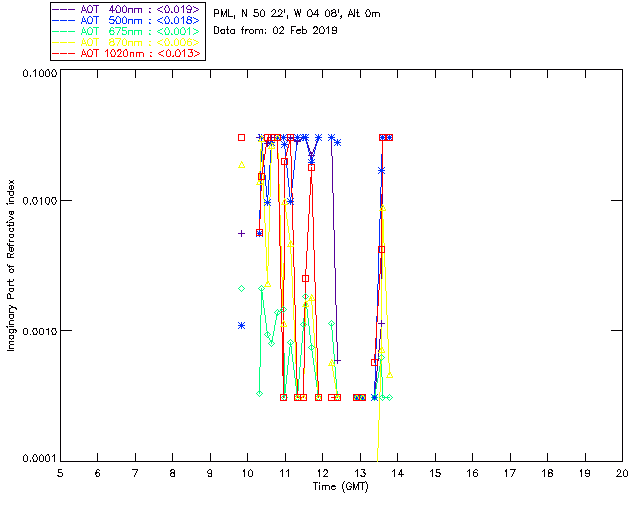Select the isolated blue asterisk point near 0.0010
Image resolution: width=640 pixels, height=512 pixels.
tap(242, 325)
